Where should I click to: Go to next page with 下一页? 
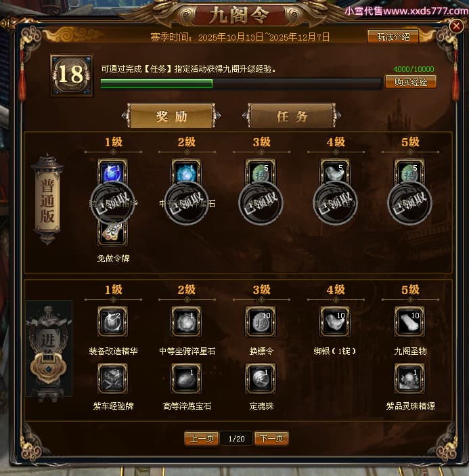[271, 438]
